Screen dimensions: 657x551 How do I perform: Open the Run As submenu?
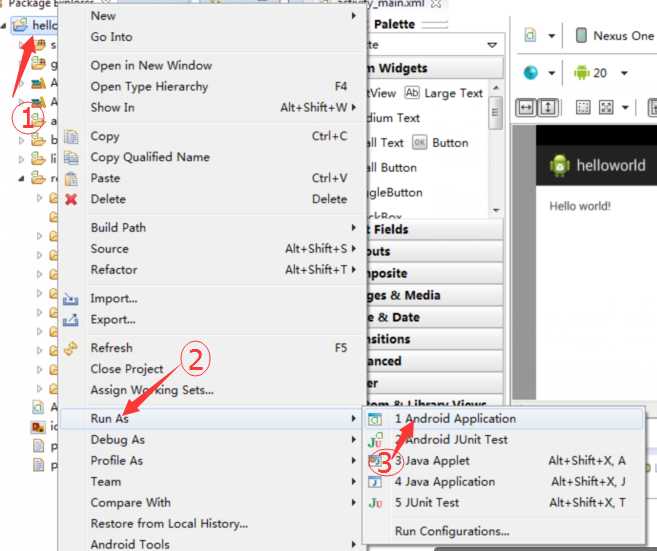(x=212, y=419)
